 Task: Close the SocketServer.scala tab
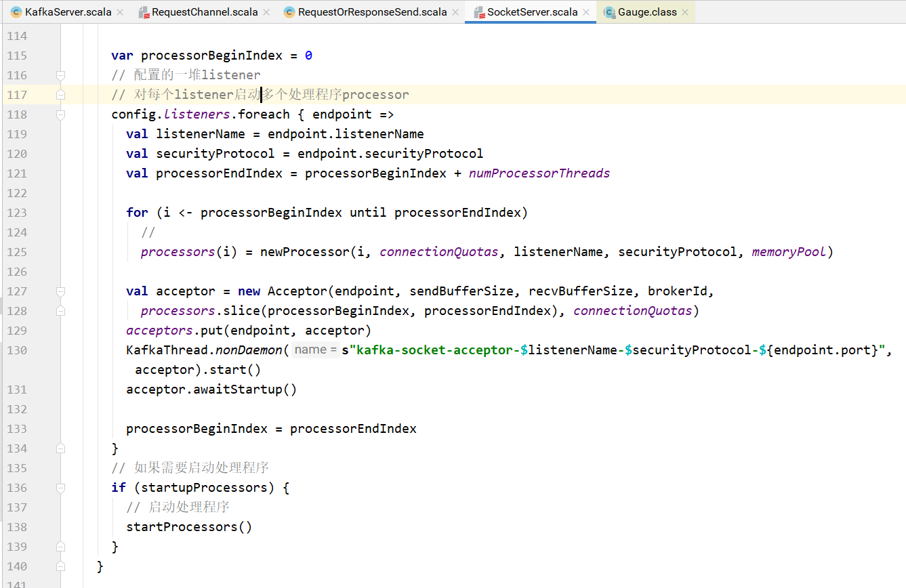[586, 12]
